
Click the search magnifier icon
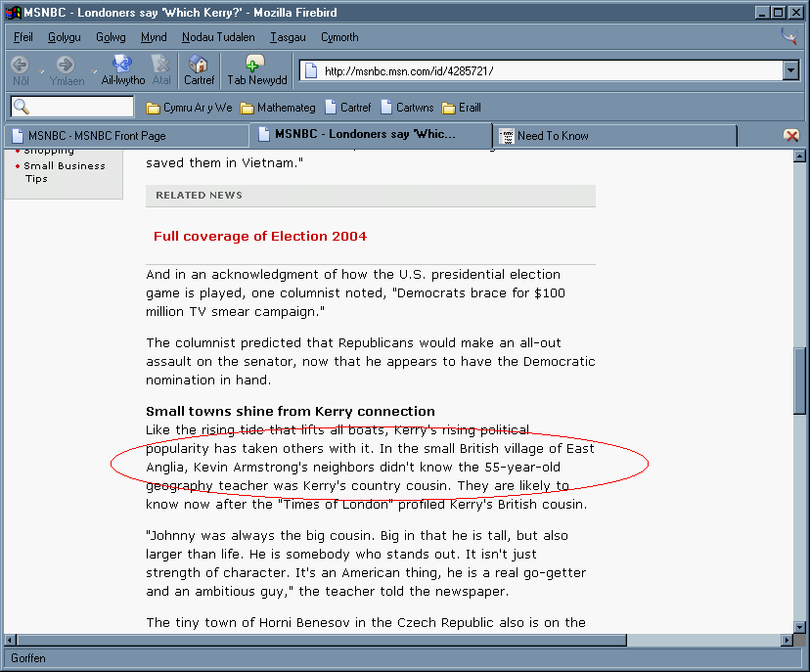click(x=22, y=107)
